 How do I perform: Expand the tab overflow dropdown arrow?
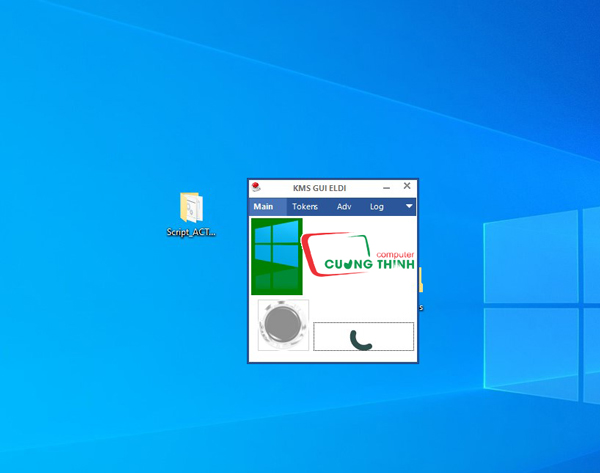[409, 206]
